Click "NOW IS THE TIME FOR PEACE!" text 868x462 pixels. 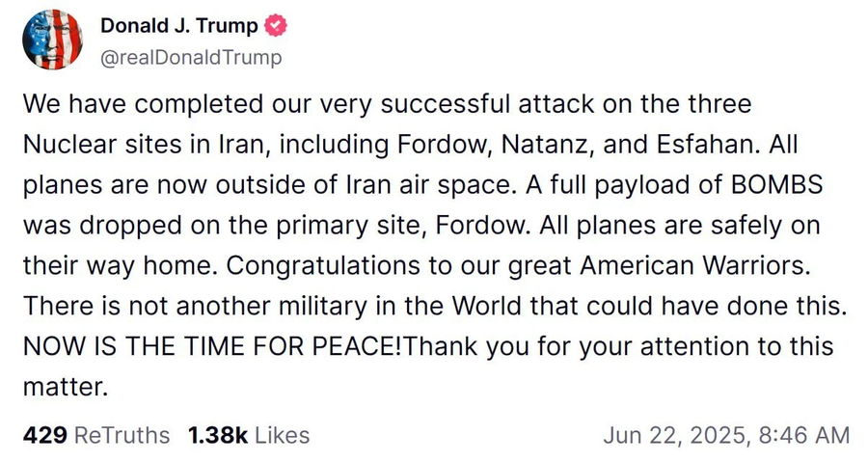click(x=209, y=347)
